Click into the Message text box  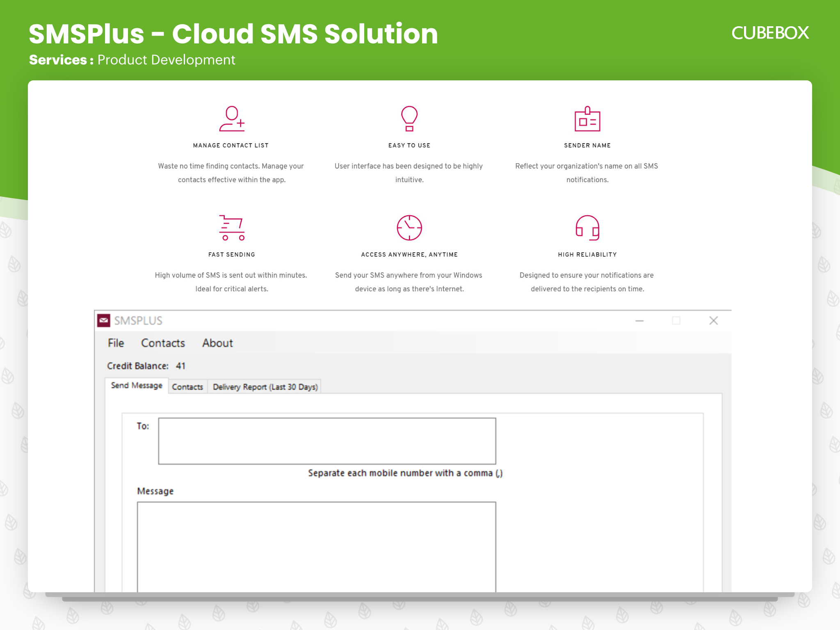pyautogui.click(x=316, y=547)
